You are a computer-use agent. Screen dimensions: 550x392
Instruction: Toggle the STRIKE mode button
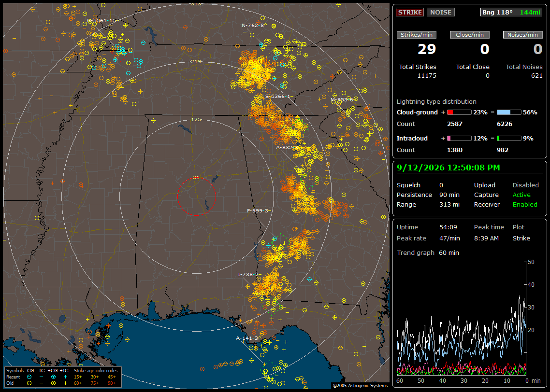pos(410,12)
